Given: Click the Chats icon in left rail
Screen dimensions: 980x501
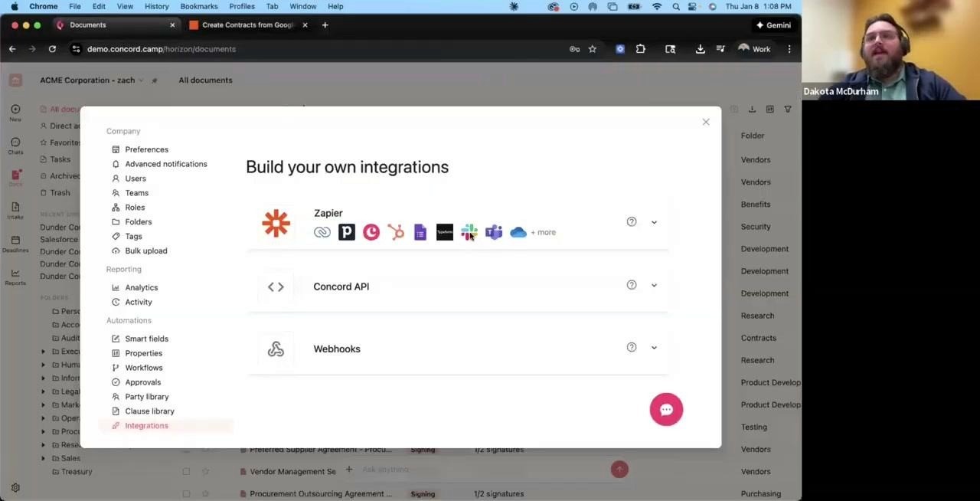Looking at the screenshot, I should click(x=15, y=146).
